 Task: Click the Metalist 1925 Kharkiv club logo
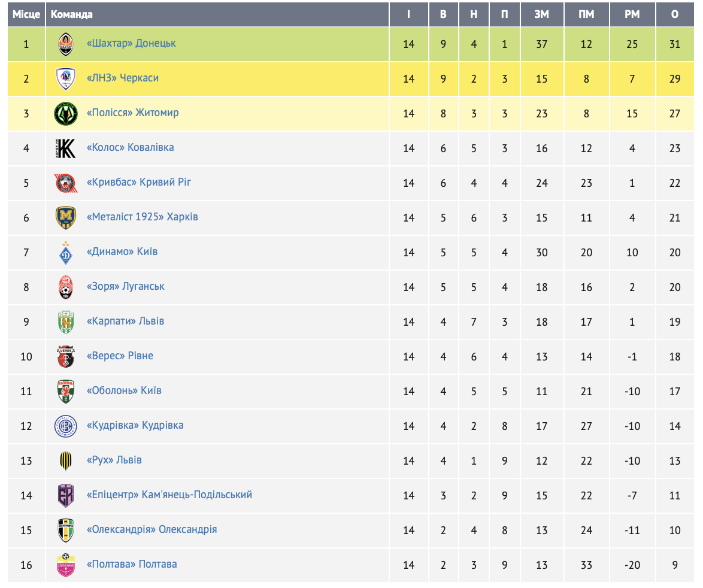[x=66, y=218]
